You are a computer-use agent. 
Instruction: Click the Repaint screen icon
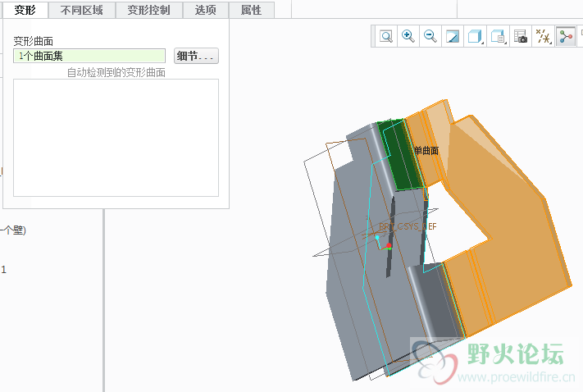[453, 36]
